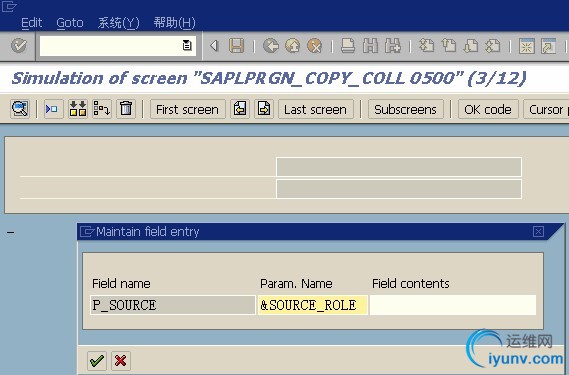Click the Save diskette icon
This screenshot has height=375, width=569.
point(237,46)
